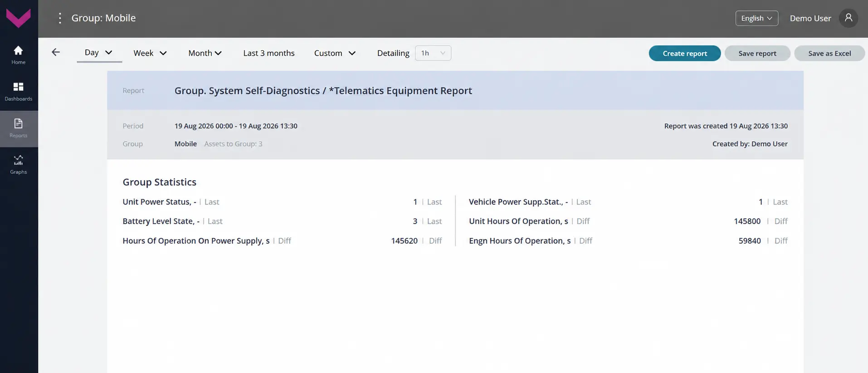Open the Detailing 1h combo box
Viewport: 868px width, 373px height.
pyautogui.click(x=433, y=53)
